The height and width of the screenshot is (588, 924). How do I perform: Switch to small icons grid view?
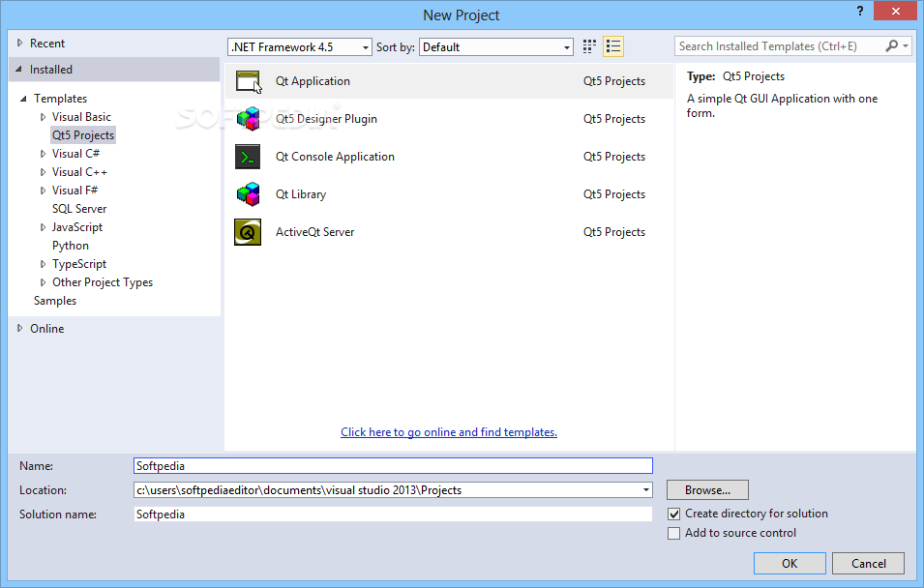(589, 46)
